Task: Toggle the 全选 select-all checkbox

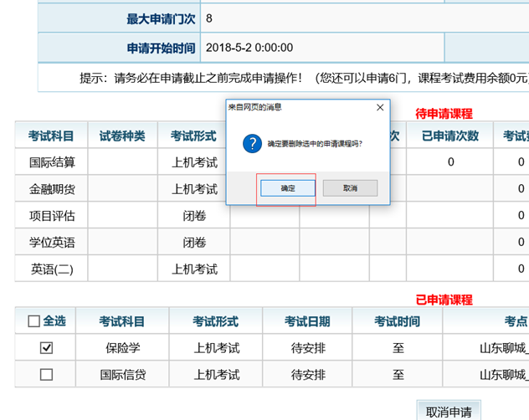Action: pyautogui.click(x=34, y=321)
